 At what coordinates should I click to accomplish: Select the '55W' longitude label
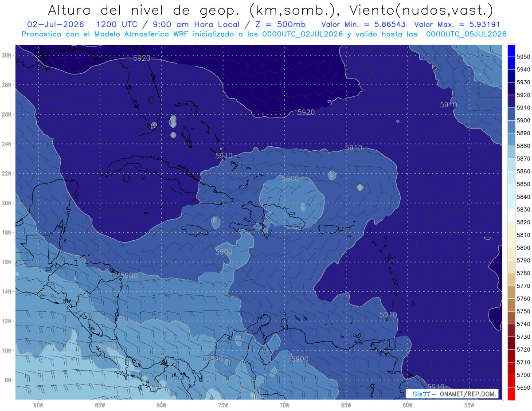469,405
